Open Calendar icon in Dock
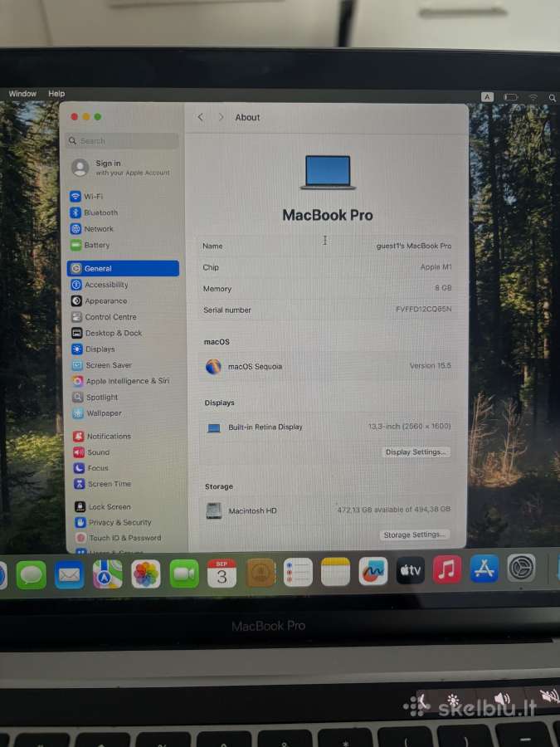The height and width of the screenshot is (747, 560). (x=222, y=573)
